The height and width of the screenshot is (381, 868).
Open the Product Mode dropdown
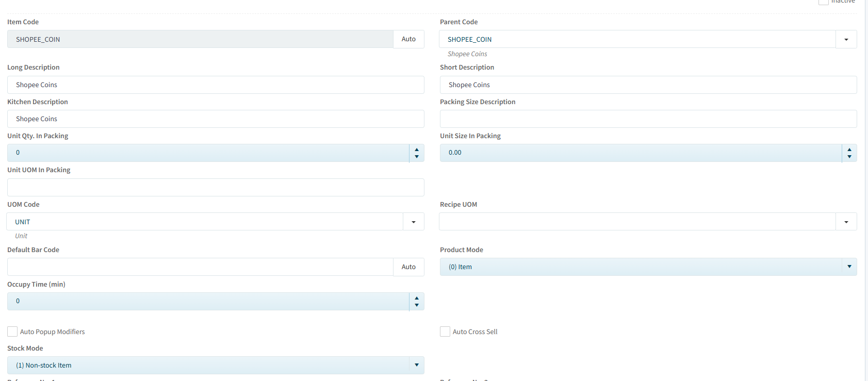tap(648, 267)
